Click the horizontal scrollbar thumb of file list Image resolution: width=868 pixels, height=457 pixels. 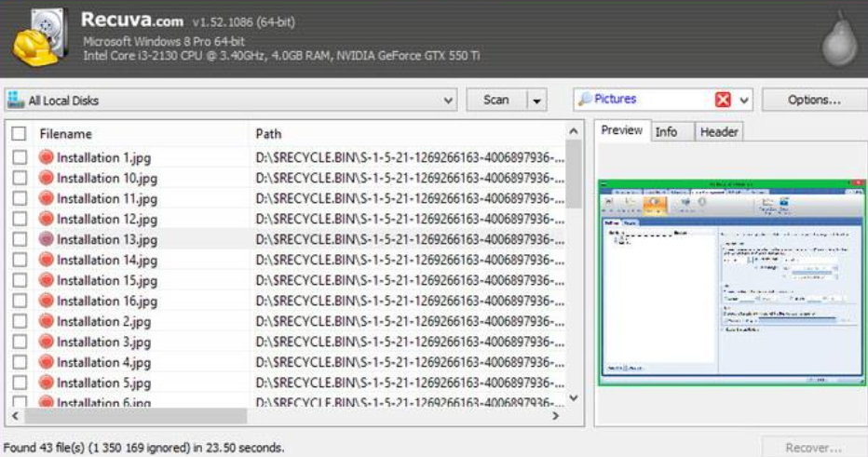click(x=136, y=416)
